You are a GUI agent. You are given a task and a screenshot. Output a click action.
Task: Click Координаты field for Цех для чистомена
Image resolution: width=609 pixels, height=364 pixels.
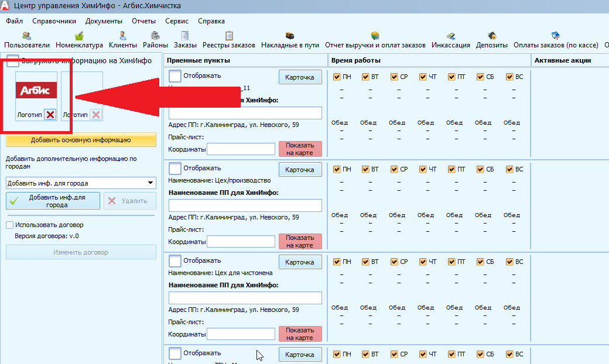tap(241, 334)
